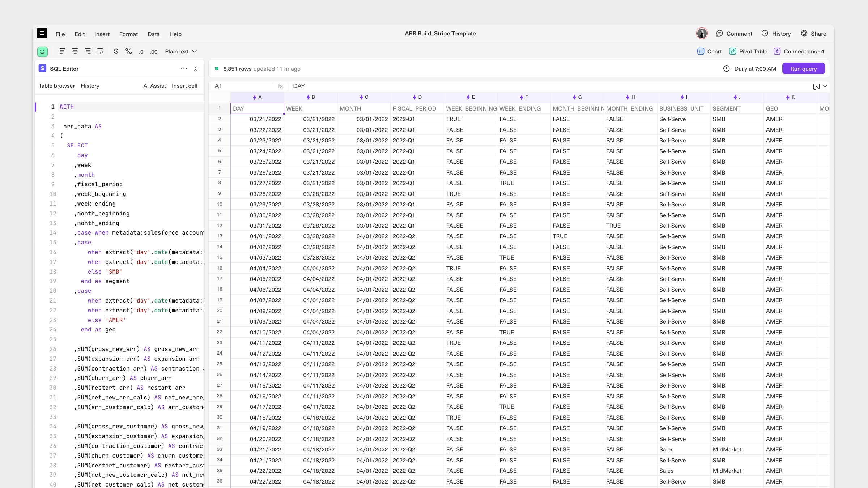Open the Pivot Table tool
The width and height of the screenshot is (868, 488).
pyautogui.click(x=748, y=51)
